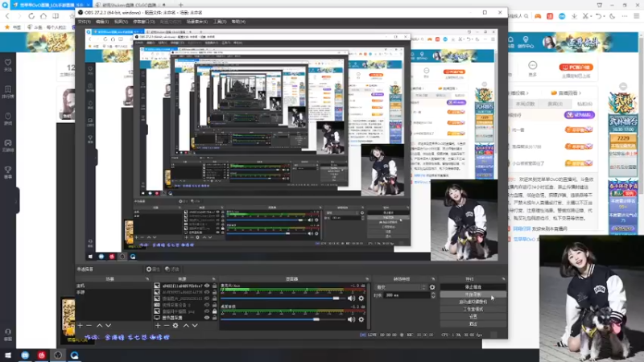Toggle browser night mode moon icon
This screenshot has height=362, width=644.
[x=612, y=16]
